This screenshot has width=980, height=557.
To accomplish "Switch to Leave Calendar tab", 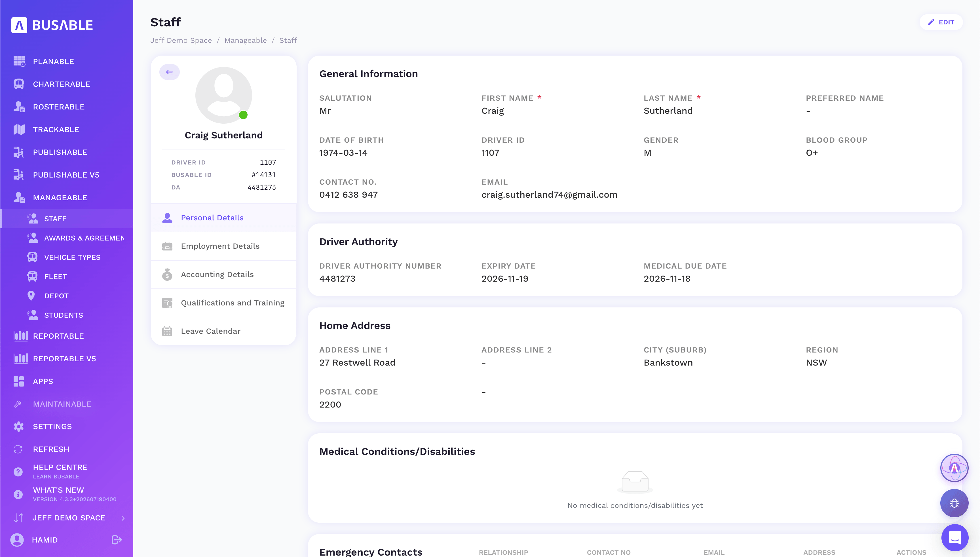I will [x=224, y=331].
